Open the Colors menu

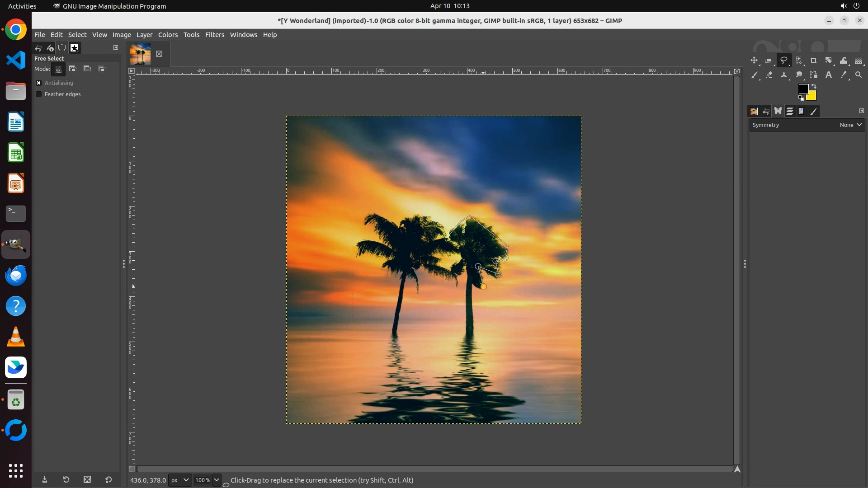(x=168, y=35)
